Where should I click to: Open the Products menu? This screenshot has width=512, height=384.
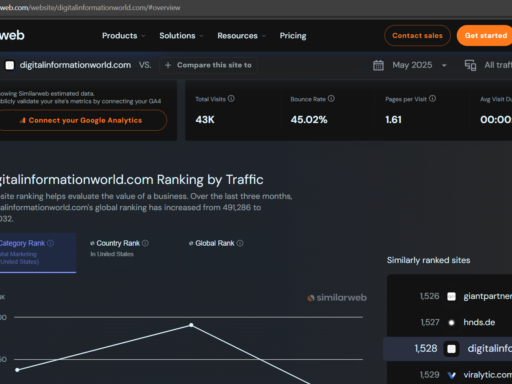[120, 36]
